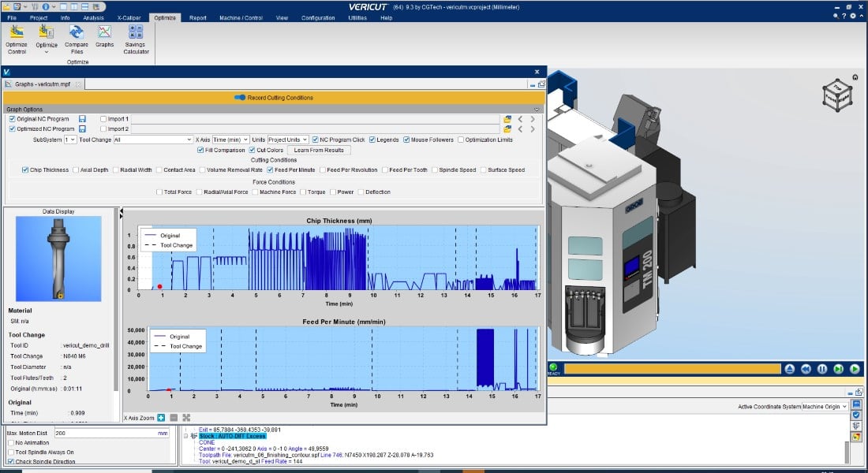Click the view cube in 3D viewport

tap(838, 95)
